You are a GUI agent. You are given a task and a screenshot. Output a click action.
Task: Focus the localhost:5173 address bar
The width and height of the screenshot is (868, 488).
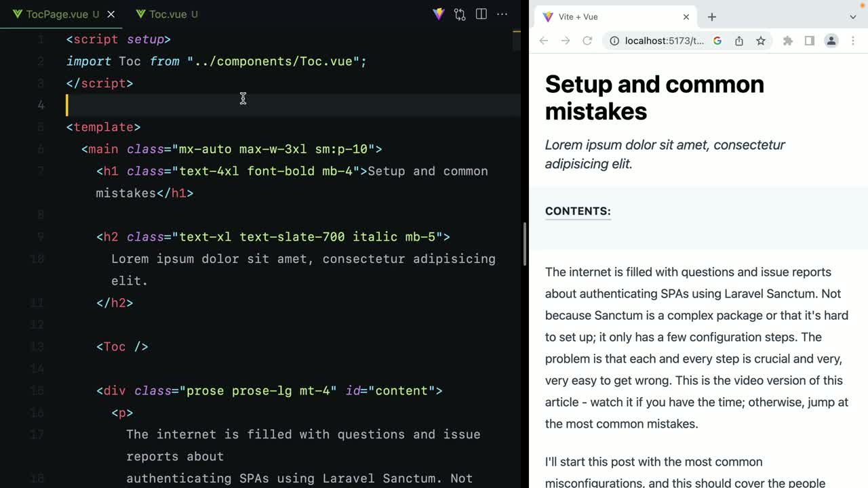(664, 41)
